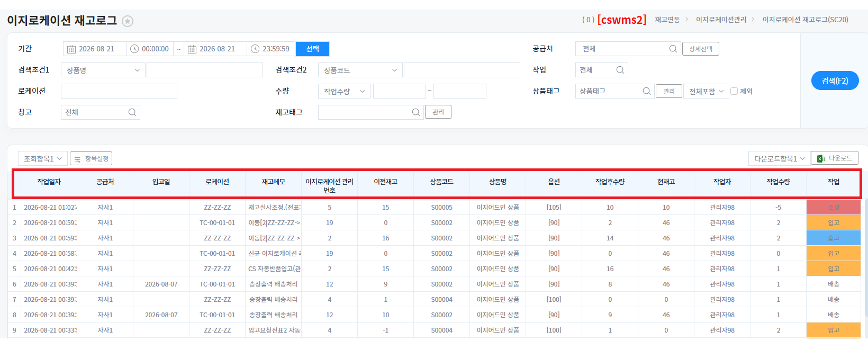
Task: Click 관리 button next to 상품태그
Action: click(x=668, y=91)
